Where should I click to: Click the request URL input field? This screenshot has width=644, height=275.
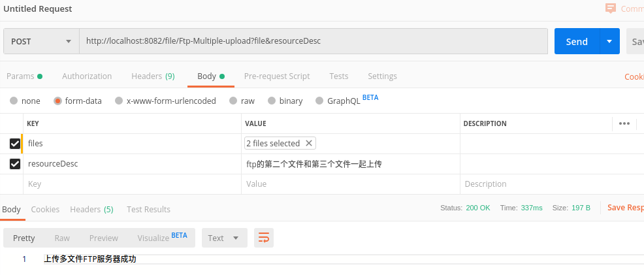(x=314, y=41)
